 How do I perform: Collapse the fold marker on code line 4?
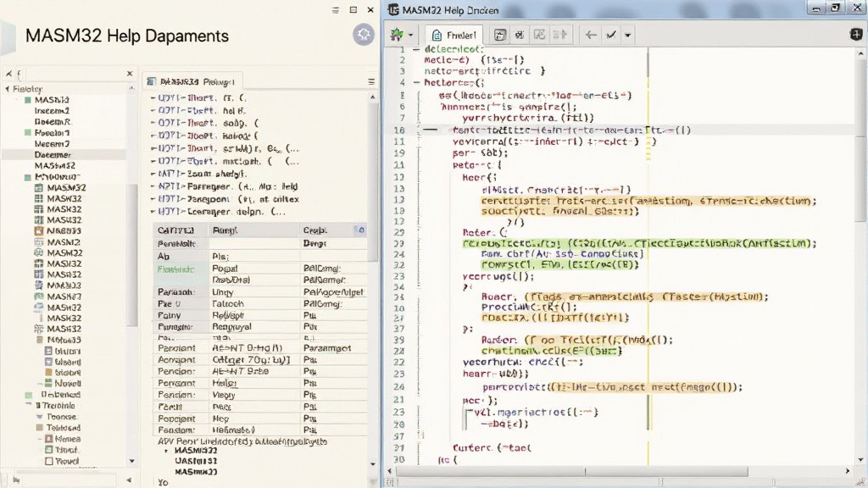pos(416,82)
